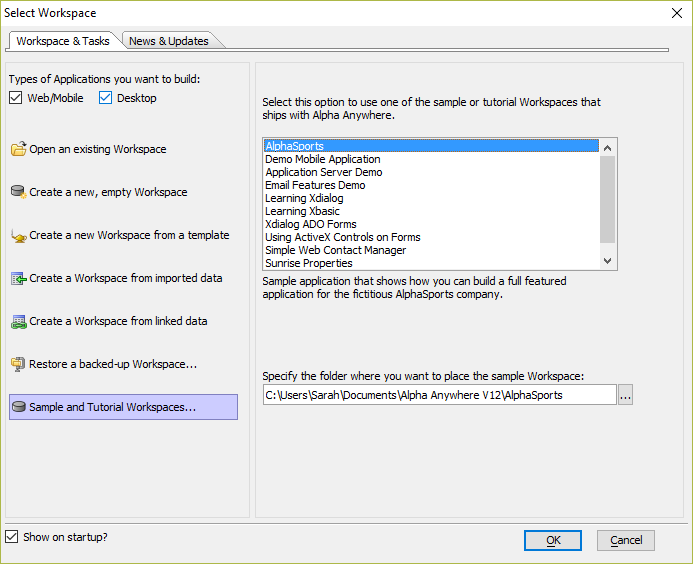The height and width of the screenshot is (564, 693).
Task: Disable the Show on startup checkbox
Action: tap(11, 537)
